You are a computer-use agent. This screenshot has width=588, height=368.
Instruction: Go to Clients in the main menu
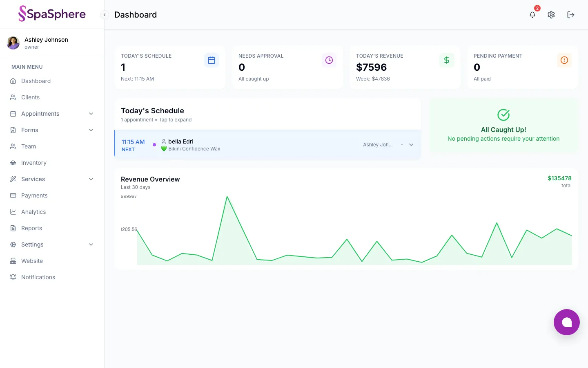coord(31,97)
